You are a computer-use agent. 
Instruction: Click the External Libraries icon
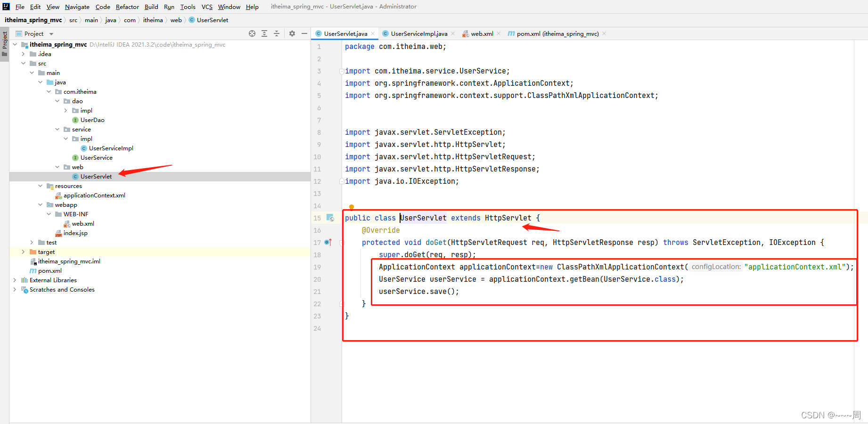pyautogui.click(x=25, y=280)
